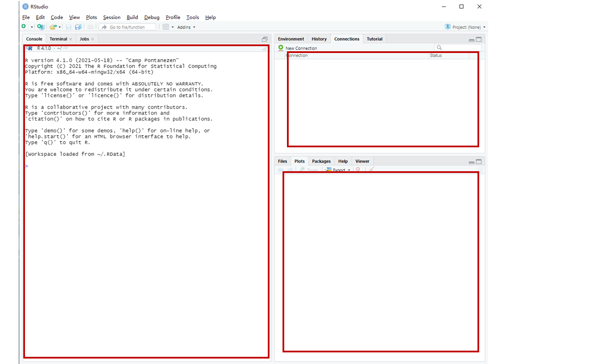Click the View current directory arrow icon
Image resolution: width=590 pixels, height=364 pixels.
pyautogui.click(x=65, y=48)
